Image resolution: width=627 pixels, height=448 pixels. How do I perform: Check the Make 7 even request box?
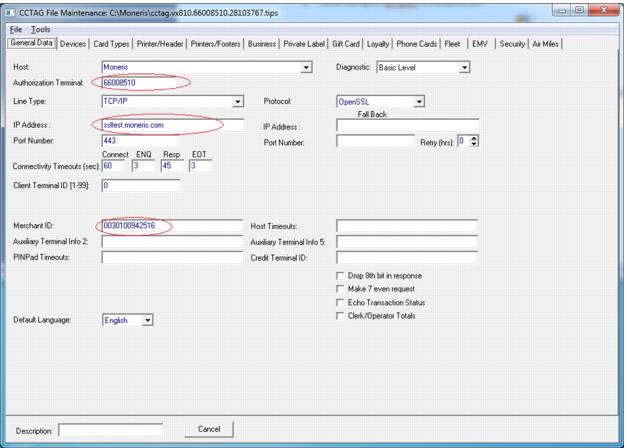[342, 289]
